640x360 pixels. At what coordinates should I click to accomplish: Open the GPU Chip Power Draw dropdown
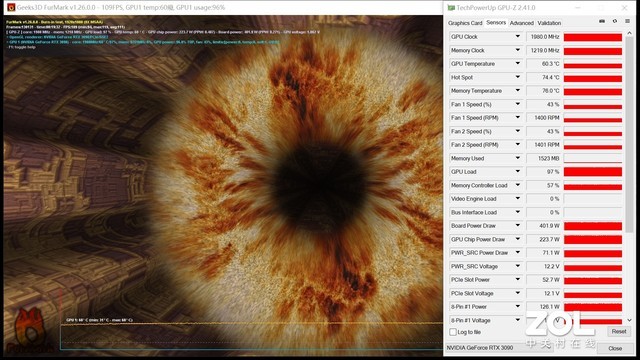(518, 239)
